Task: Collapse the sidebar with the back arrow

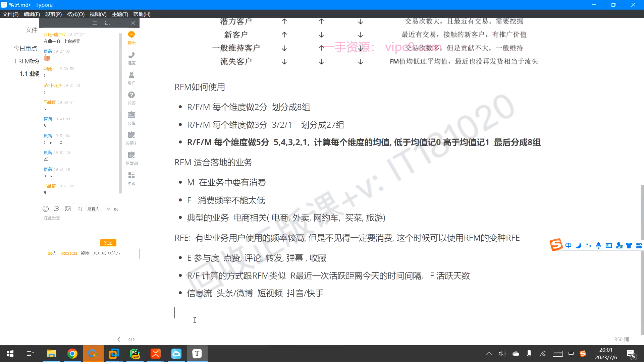Action: pyautogui.click(x=119, y=339)
